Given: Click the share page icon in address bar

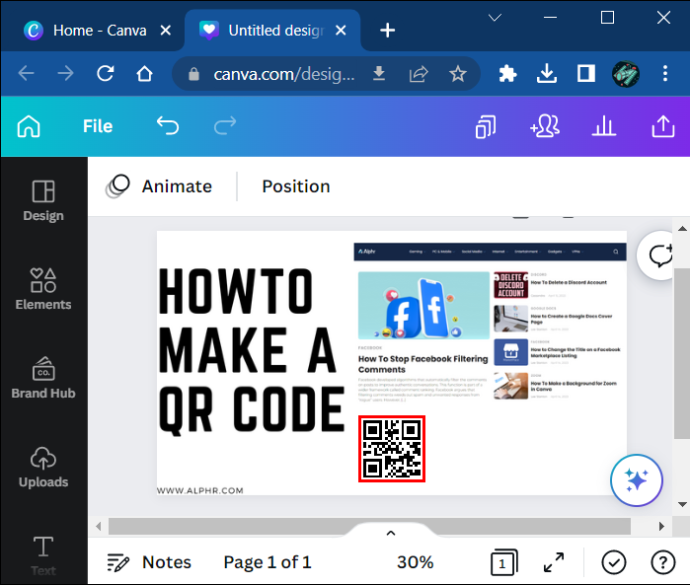Looking at the screenshot, I should [x=418, y=74].
